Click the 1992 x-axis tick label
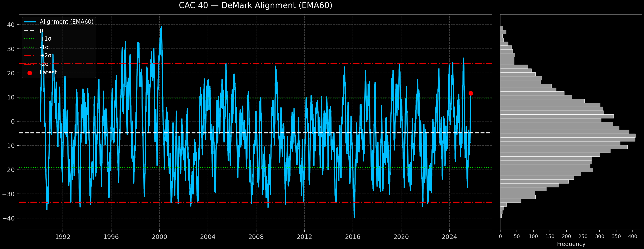Image resolution: width=644 pixels, height=249 pixels. click(x=63, y=237)
